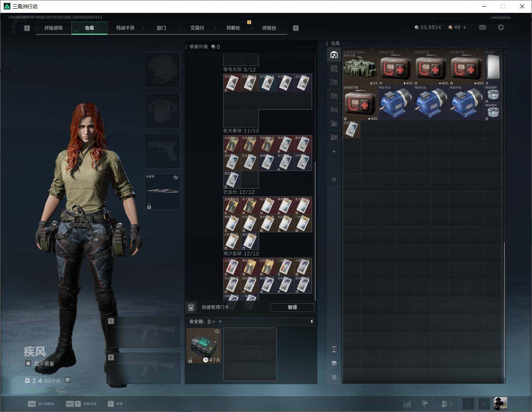Switch to the 仓库 tab
The image size is (532, 412).
click(x=90, y=28)
